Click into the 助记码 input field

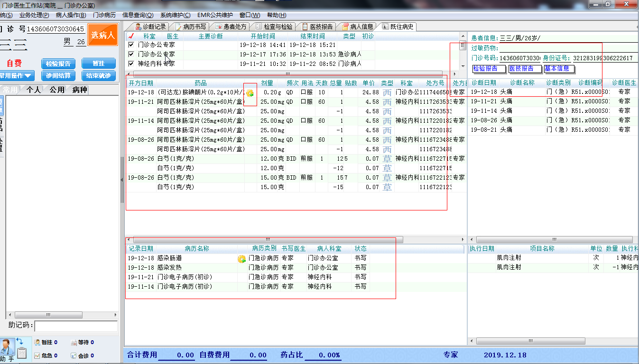(76, 326)
